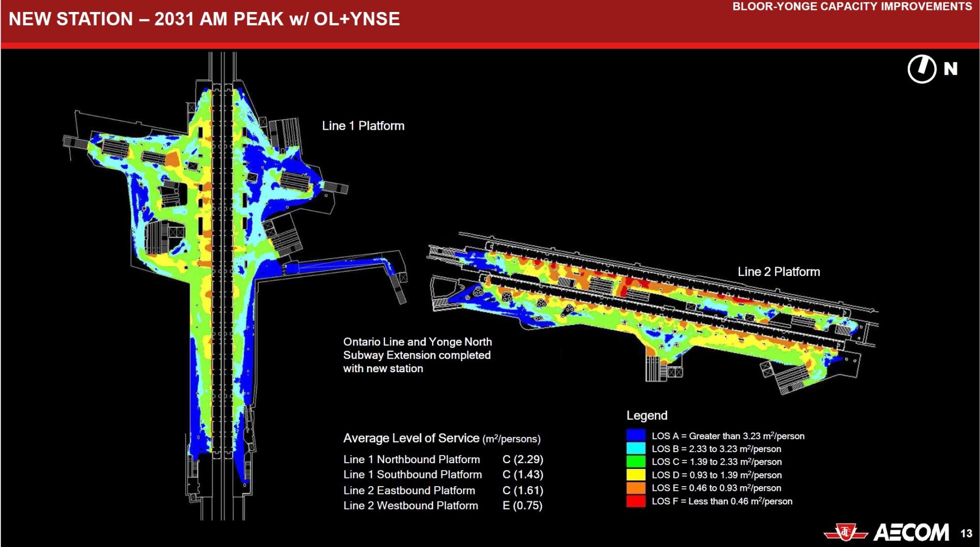
Task: Select Line 2 Eastbound Platform row
Action: tap(409, 490)
